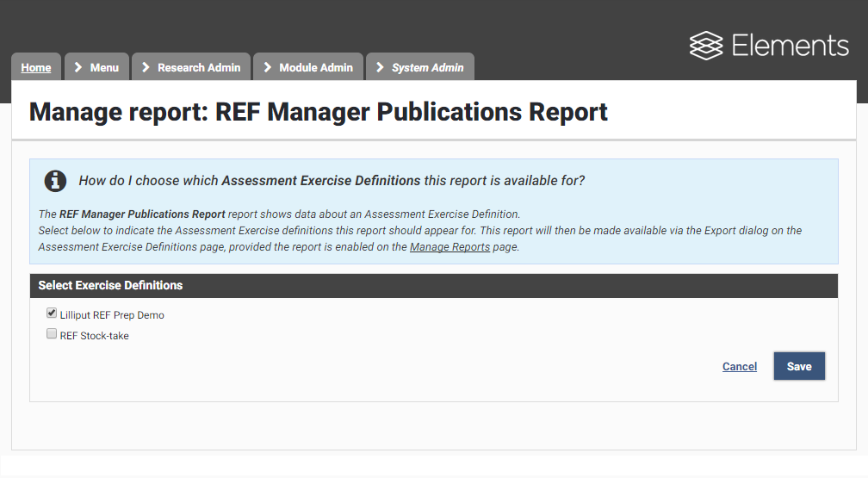Image resolution: width=868 pixels, height=478 pixels.
Task: Click the Cancel link
Action: (740, 367)
